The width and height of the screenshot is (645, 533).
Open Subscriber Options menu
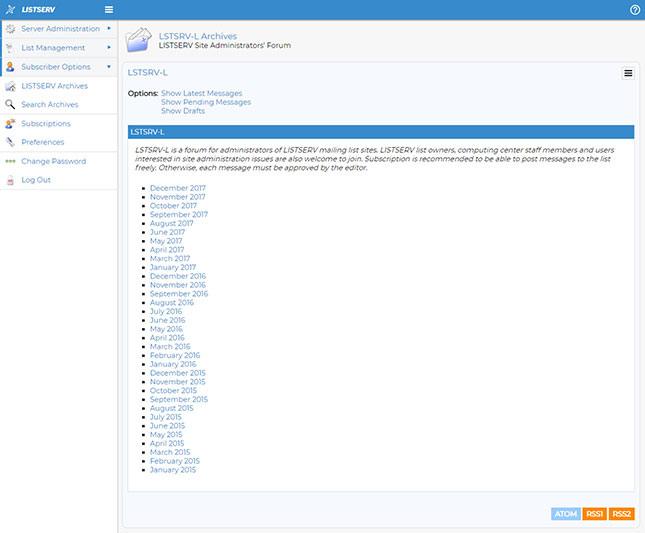tap(56, 67)
